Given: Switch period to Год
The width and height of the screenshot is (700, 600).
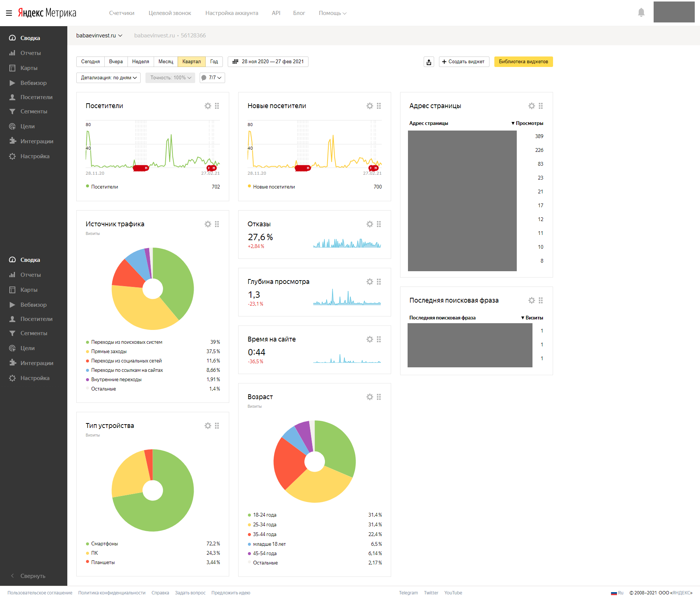Looking at the screenshot, I should [x=214, y=62].
